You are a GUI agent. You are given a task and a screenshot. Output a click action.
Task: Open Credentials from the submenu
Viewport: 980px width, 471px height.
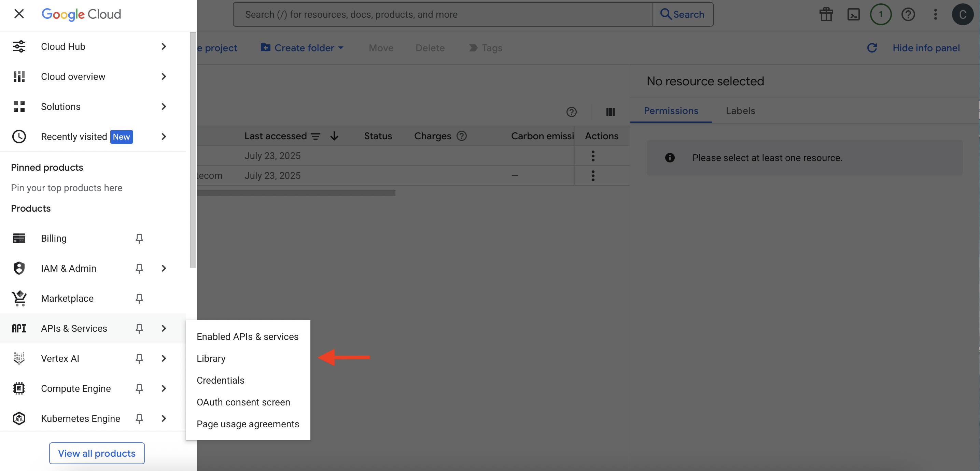[248, 380]
